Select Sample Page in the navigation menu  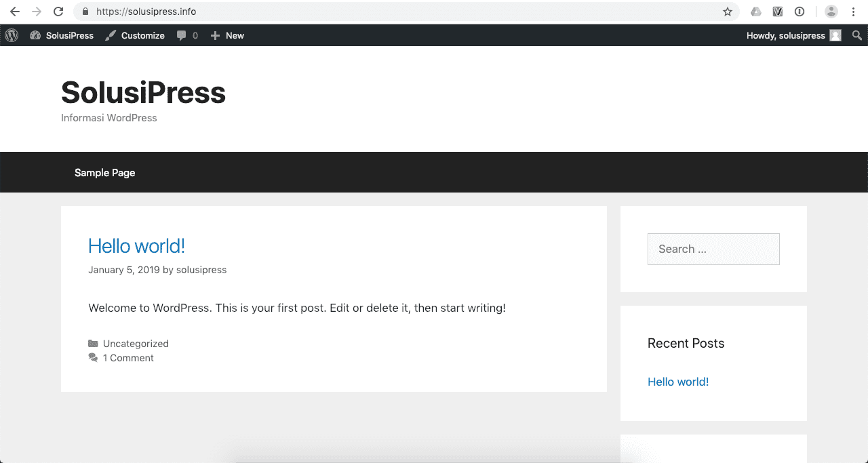tap(104, 173)
